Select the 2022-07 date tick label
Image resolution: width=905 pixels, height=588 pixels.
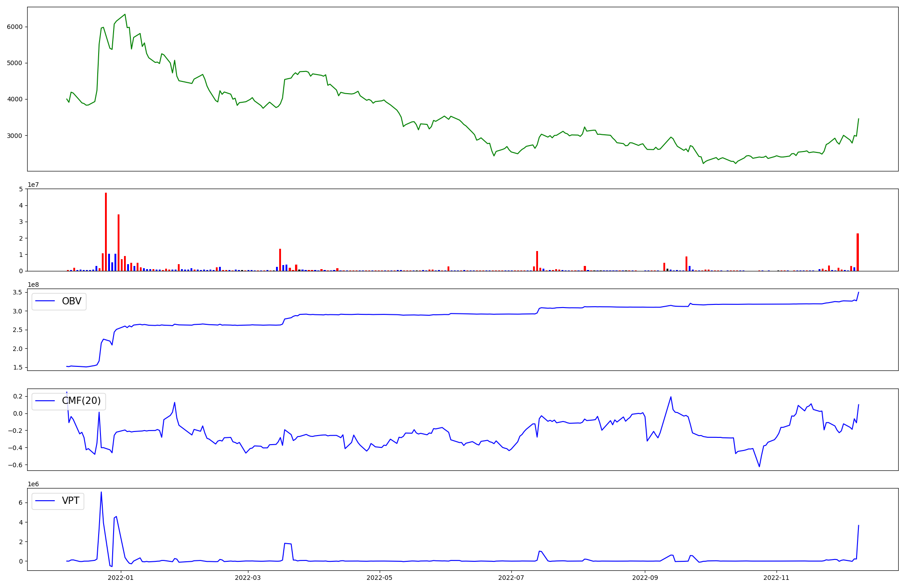(511, 578)
